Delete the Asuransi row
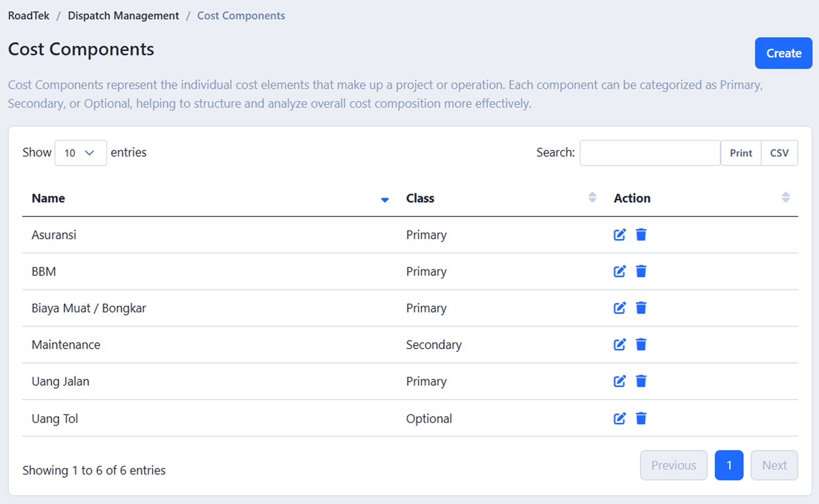The image size is (819, 504). pyautogui.click(x=641, y=235)
